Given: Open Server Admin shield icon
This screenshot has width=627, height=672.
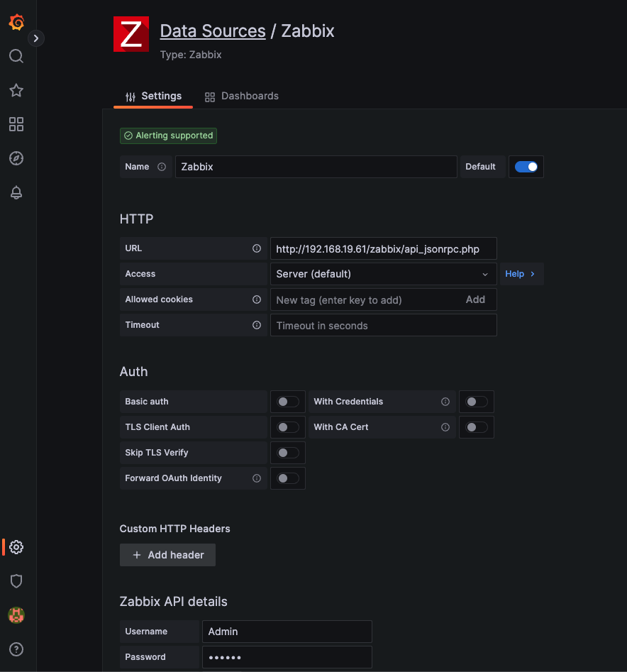Looking at the screenshot, I should tap(16, 581).
